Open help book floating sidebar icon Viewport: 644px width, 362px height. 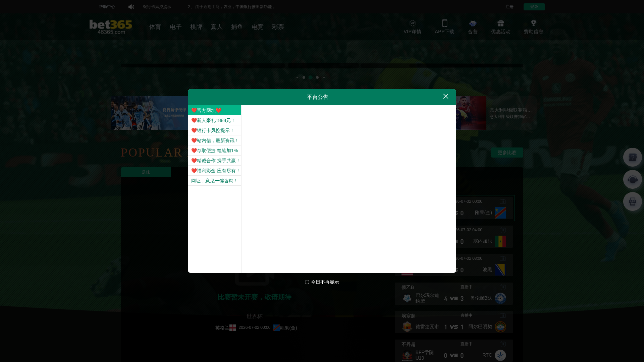click(x=632, y=157)
